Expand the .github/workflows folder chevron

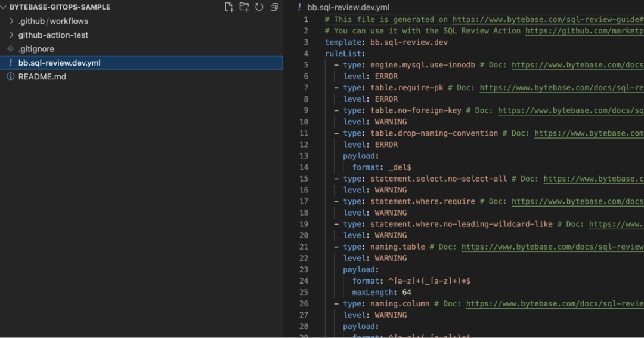pos(11,21)
